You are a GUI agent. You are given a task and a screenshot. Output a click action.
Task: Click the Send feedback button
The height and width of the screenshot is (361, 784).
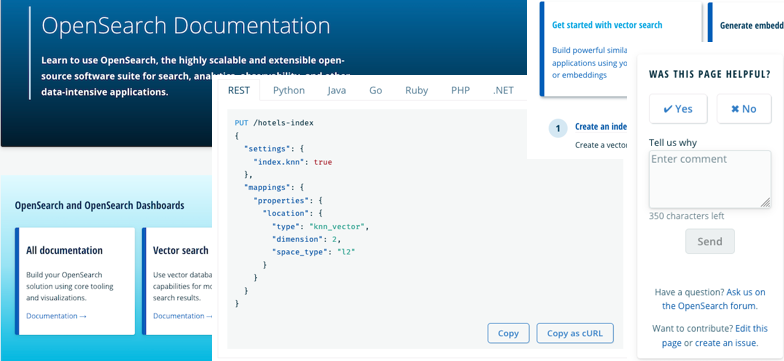[710, 242]
